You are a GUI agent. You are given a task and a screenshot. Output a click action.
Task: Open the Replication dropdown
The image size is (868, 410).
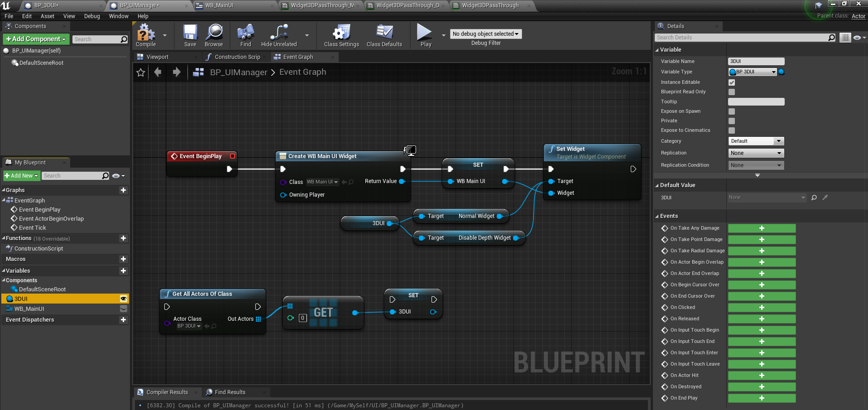756,153
